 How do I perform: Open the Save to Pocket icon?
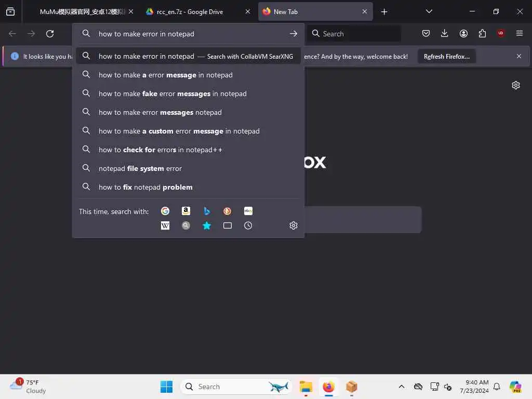point(426,33)
